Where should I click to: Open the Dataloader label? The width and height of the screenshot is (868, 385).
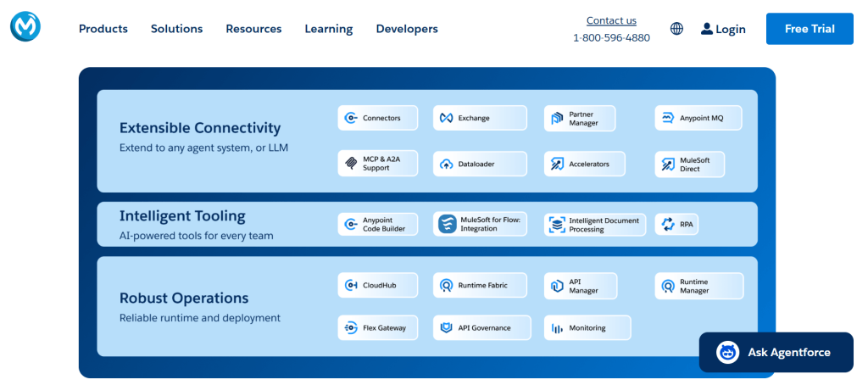point(476,164)
